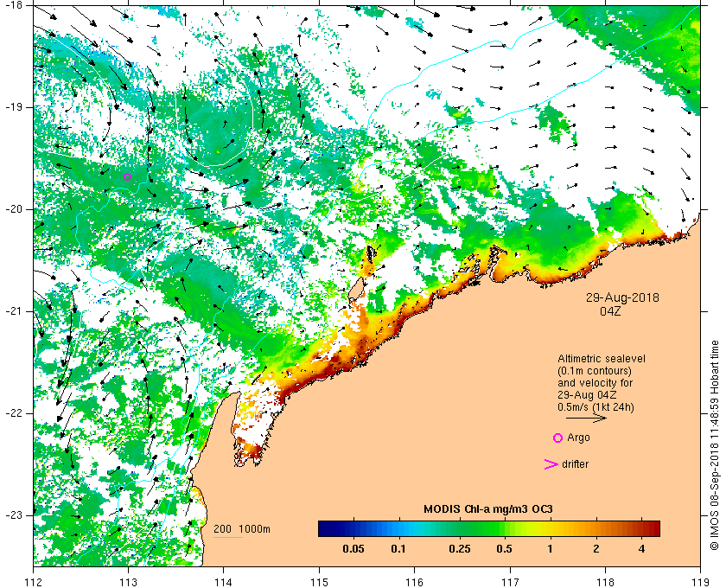Click the Argo legend circle symbol
Screen dimensions: 726x588
(x=558, y=438)
